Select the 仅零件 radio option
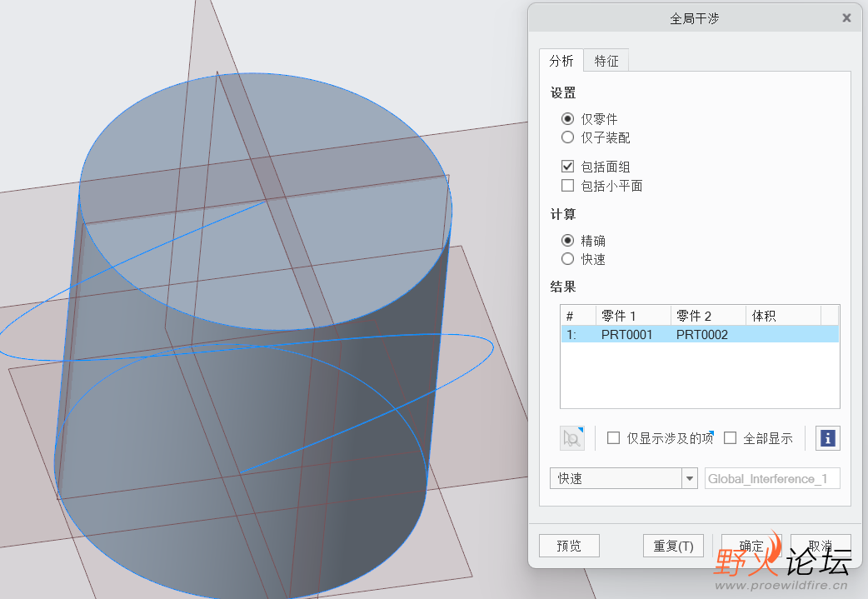868x599 pixels. coord(567,118)
